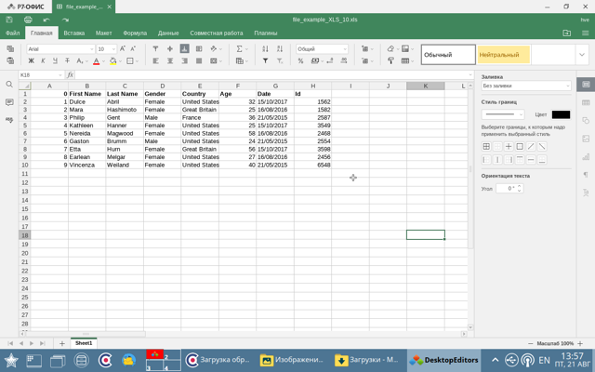Switch to the Макет tab
Image resolution: width=595 pixels, height=372 pixels.
pyautogui.click(x=104, y=33)
